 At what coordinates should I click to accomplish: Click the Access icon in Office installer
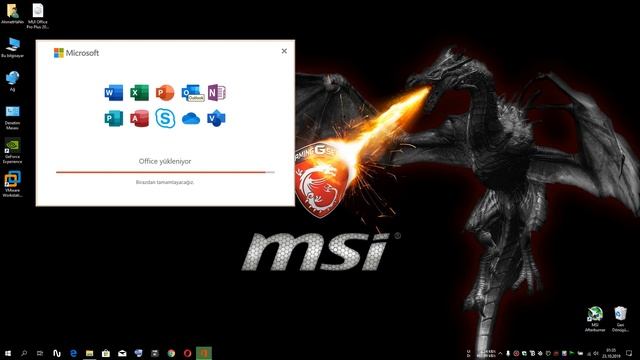(139, 118)
